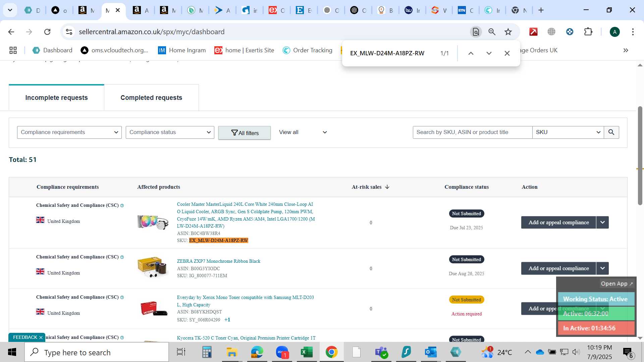Sort by At-risk sales arrow
The width and height of the screenshot is (644, 362).
(x=387, y=187)
